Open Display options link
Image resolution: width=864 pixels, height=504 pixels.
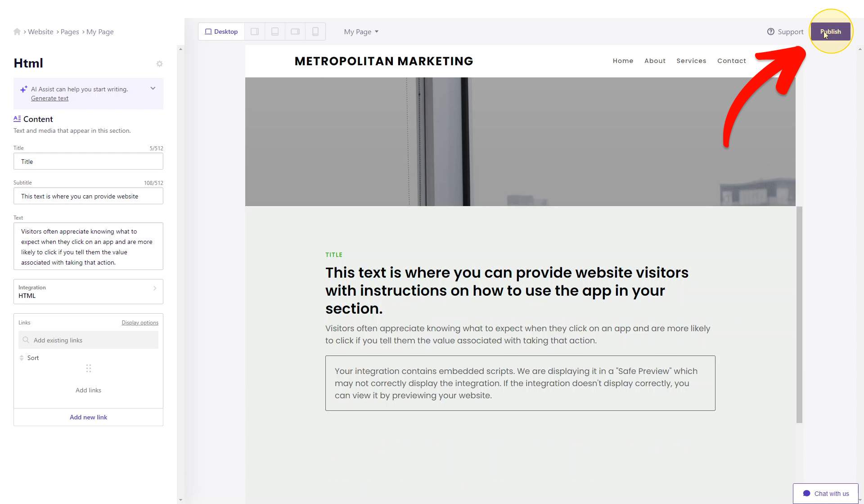pos(140,323)
